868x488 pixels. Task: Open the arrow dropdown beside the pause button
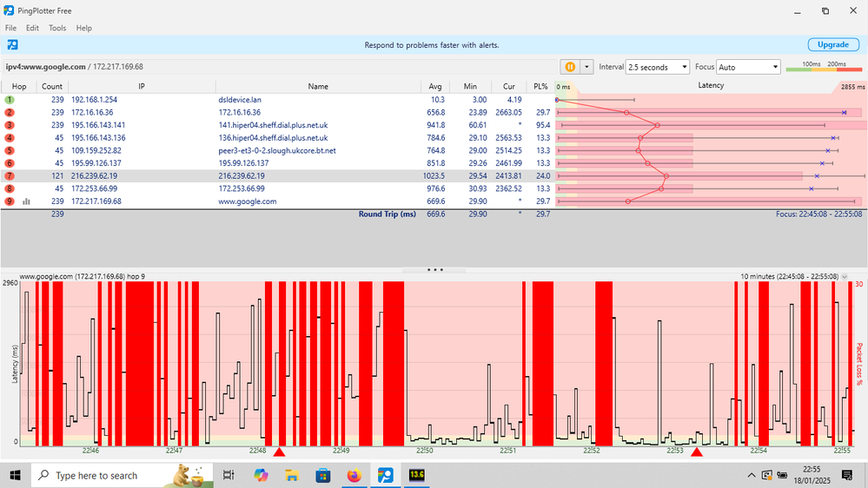pos(587,67)
